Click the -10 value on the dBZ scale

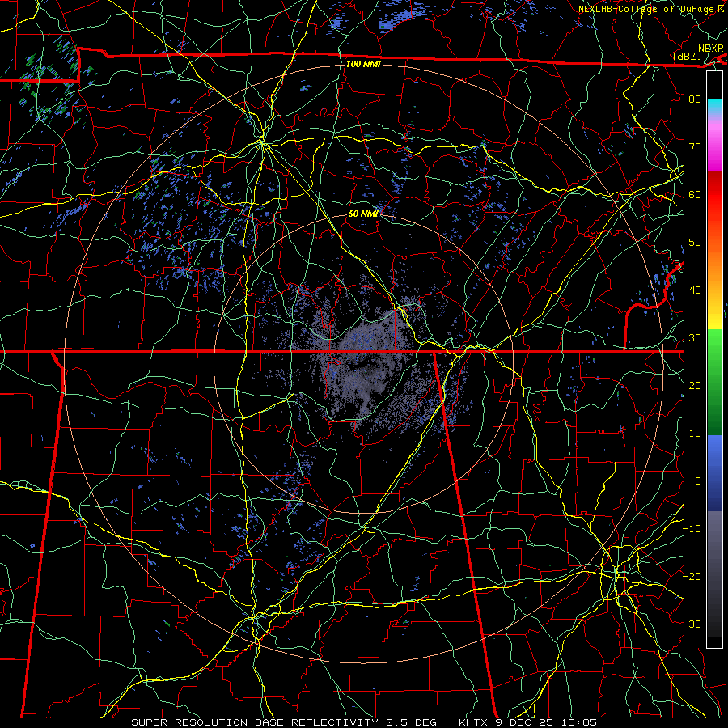(692, 529)
